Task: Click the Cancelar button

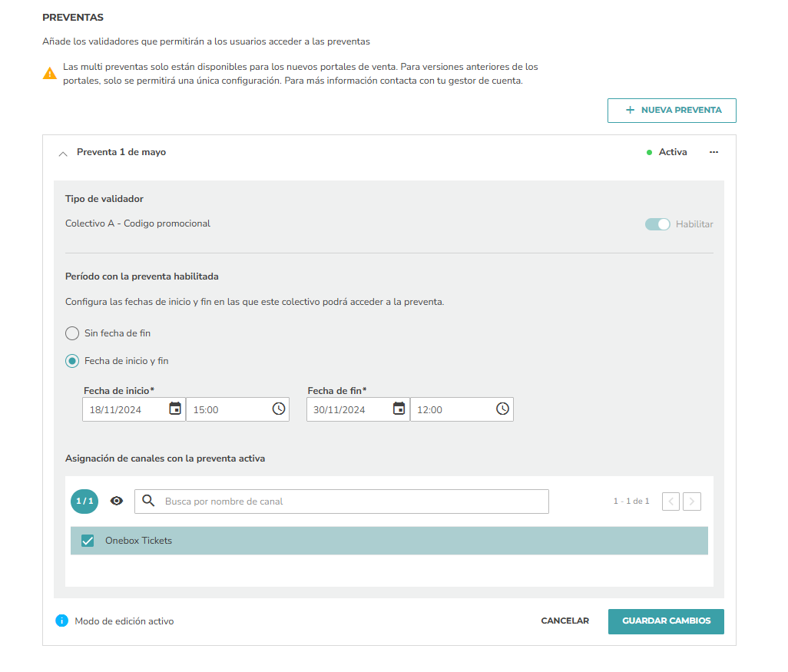Action: pos(565,621)
